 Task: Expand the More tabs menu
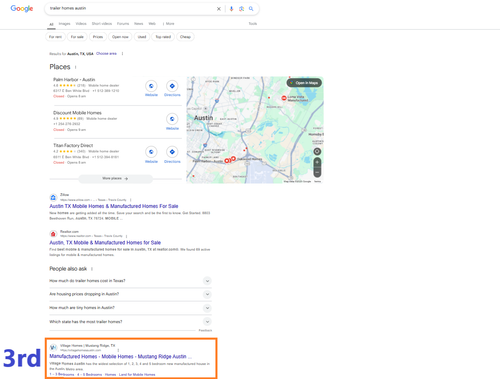coord(169,24)
